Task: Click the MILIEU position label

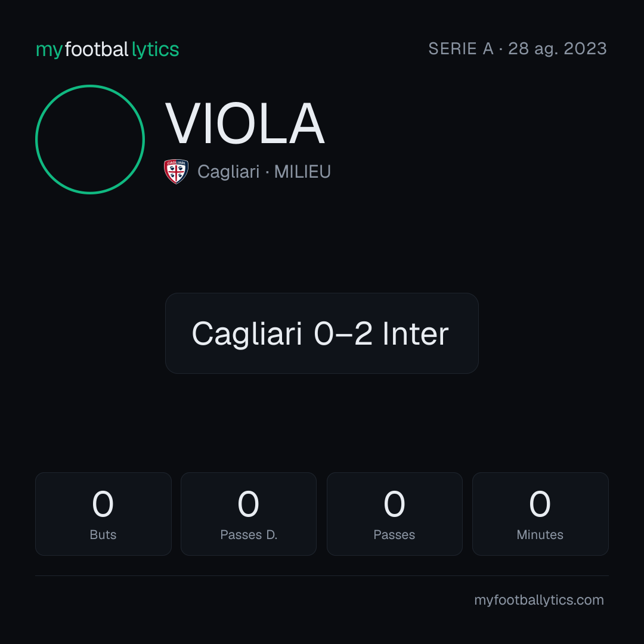Action: point(302,172)
